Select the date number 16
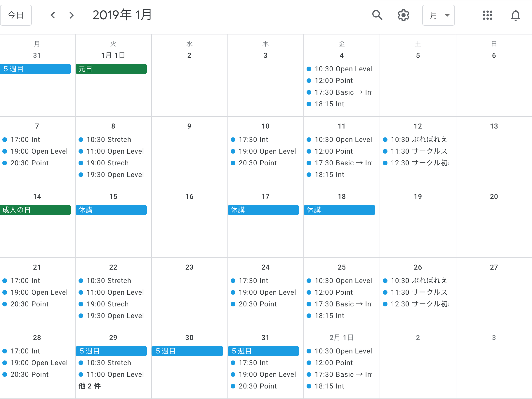The image size is (532, 399). tap(189, 197)
